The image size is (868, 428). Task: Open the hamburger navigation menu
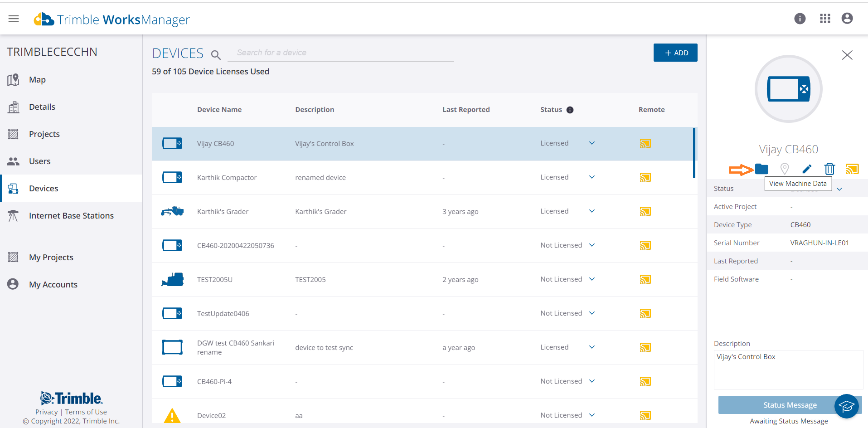coord(14,19)
